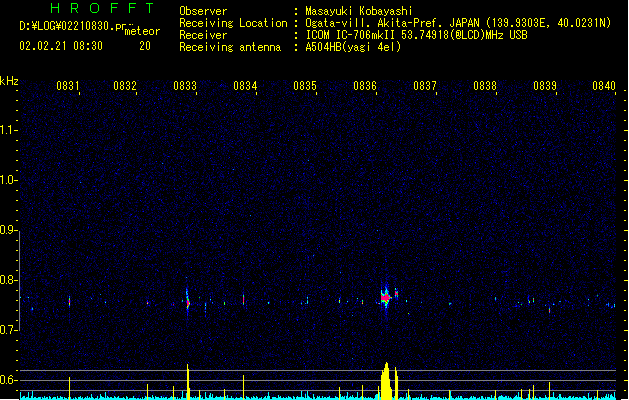
Task: Click the 1.1 frequency axis label
Action: 8,130
